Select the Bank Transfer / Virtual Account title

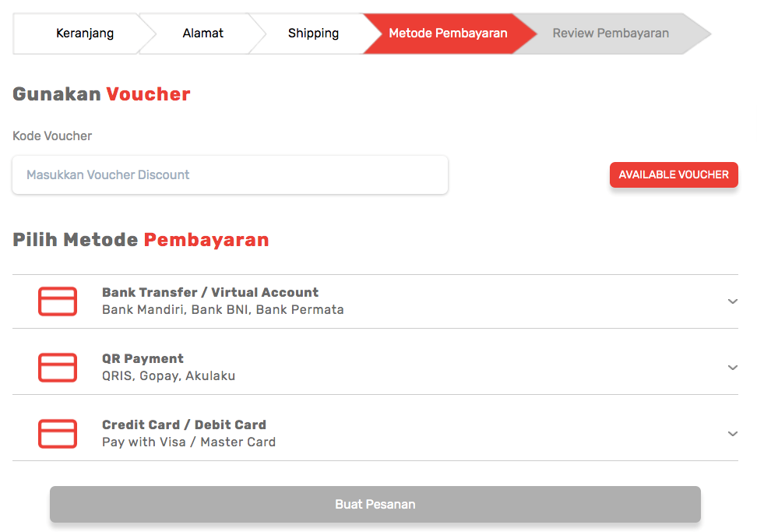(x=210, y=293)
